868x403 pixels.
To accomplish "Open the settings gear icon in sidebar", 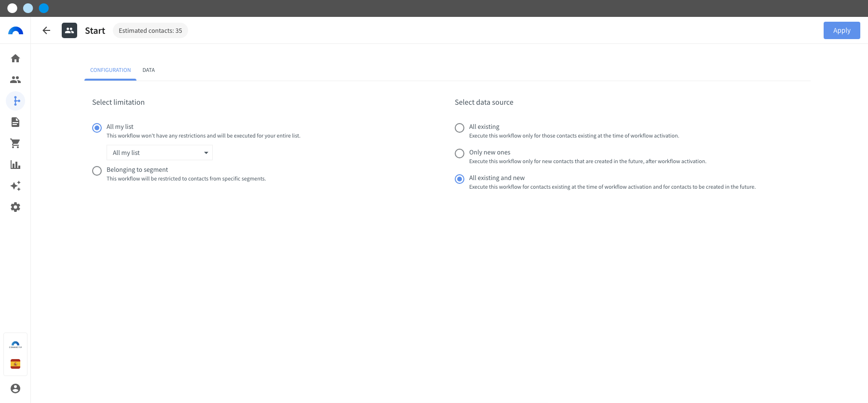I will click(15, 207).
